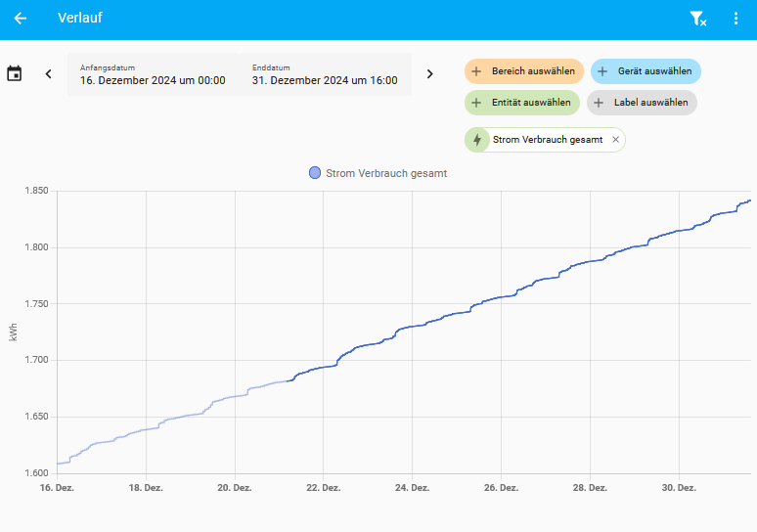Edit the Enddatum end date field

325,74
